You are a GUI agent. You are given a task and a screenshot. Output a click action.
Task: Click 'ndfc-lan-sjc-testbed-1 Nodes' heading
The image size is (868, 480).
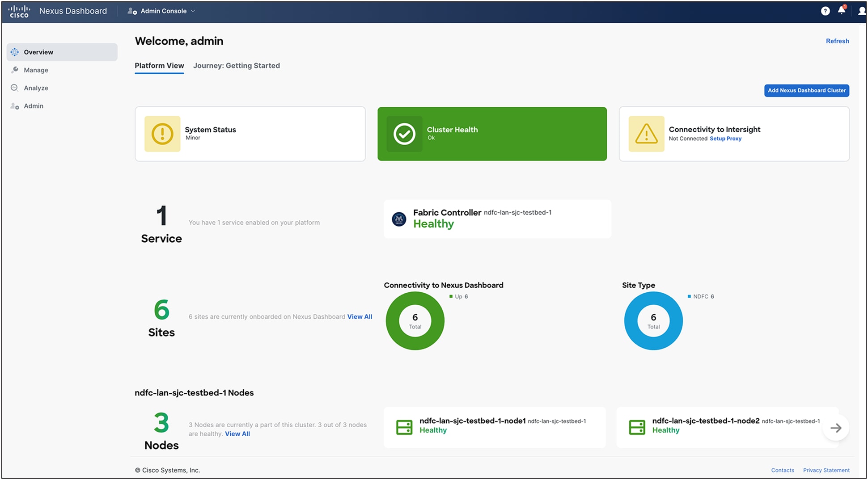tap(194, 393)
